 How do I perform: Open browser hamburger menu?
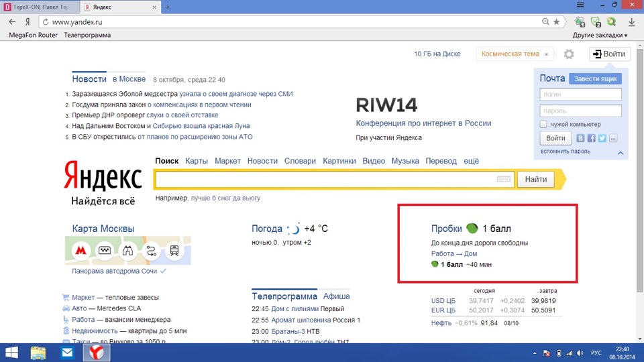(580, 5)
